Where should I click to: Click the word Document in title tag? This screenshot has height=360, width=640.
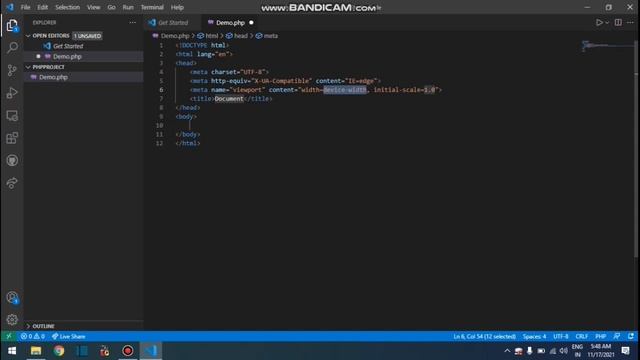click(229, 99)
